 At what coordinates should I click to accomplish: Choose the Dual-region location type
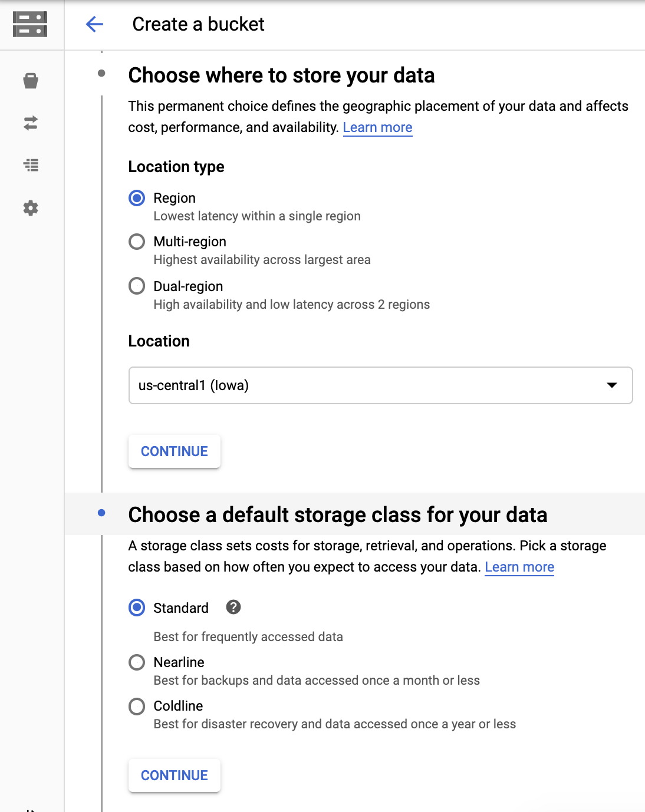[137, 286]
